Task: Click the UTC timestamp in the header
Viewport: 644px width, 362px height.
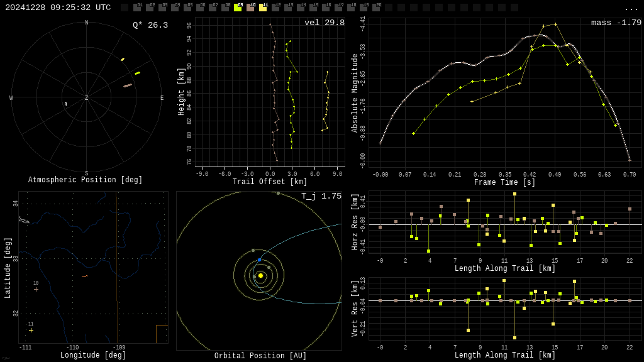Action: [58, 8]
